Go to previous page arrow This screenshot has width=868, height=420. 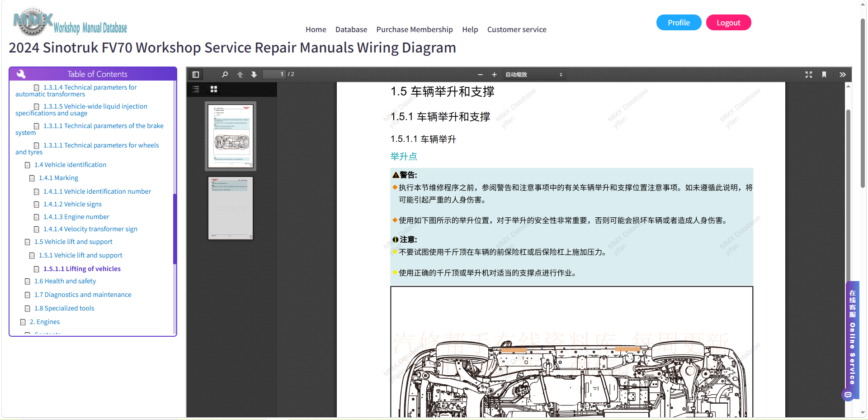[x=240, y=75]
